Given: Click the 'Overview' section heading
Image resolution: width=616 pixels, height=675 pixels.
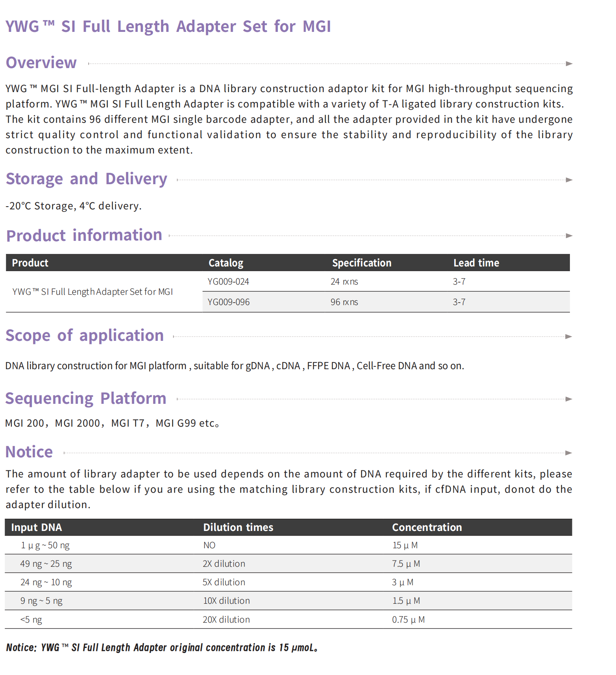Looking at the screenshot, I should click(41, 63).
